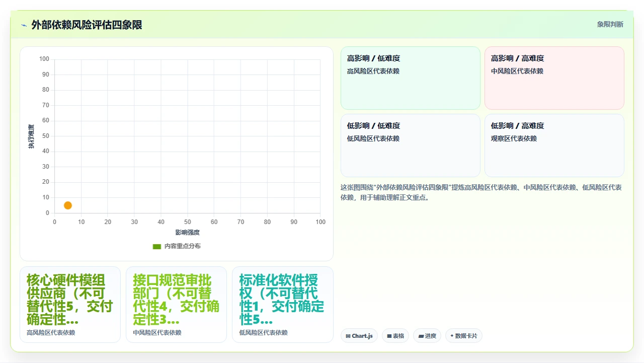The height and width of the screenshot is (363, 644).
Task: Open the 低影响 / 低难度 quadrant card
Action: [411, 146]
